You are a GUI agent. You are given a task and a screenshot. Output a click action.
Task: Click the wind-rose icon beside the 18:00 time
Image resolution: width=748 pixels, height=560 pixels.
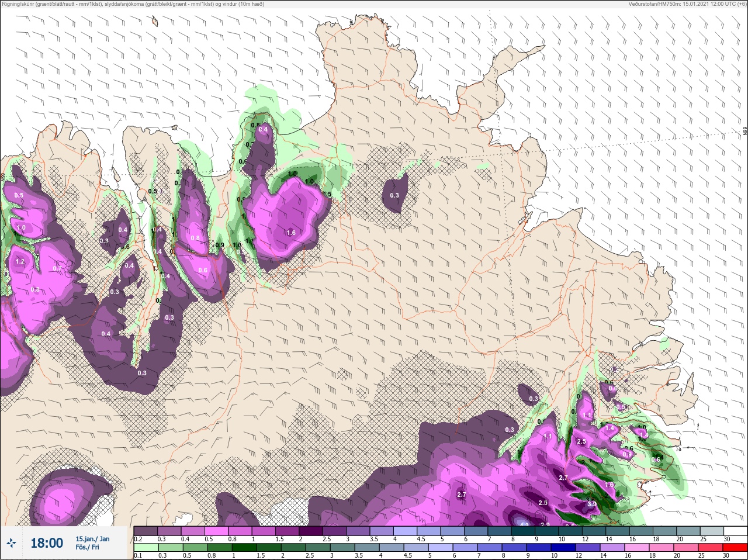pyautogui.click(x=11, y=544)
